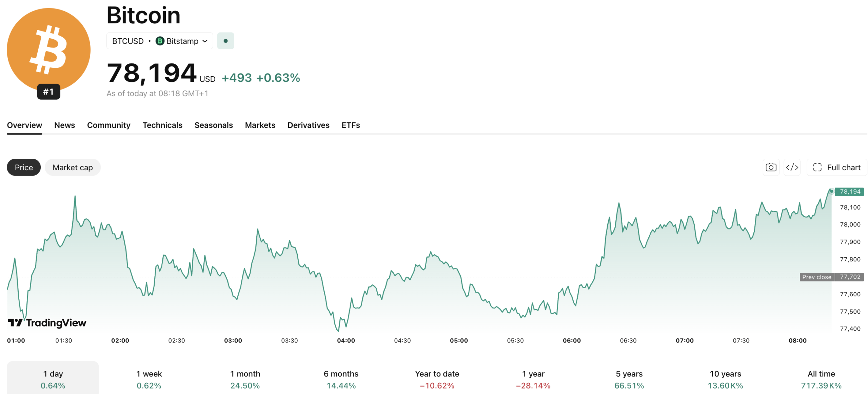Image resolution: width=868 pixels, height=394 pixels.
Task: Switch to Market cap view
Action: click(73, 167)
